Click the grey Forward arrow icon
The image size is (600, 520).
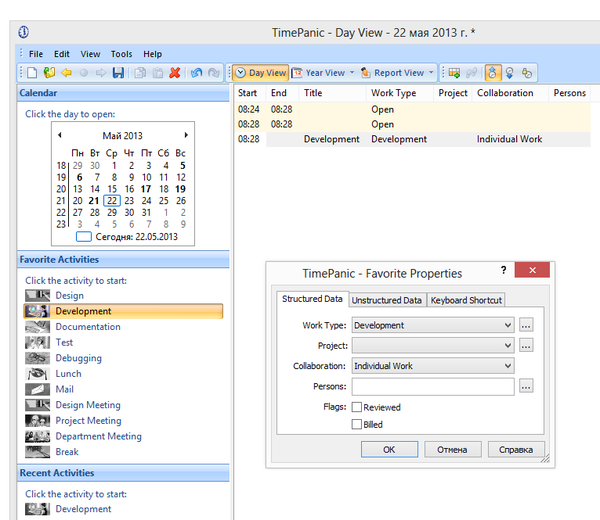[x=101, y=73]
